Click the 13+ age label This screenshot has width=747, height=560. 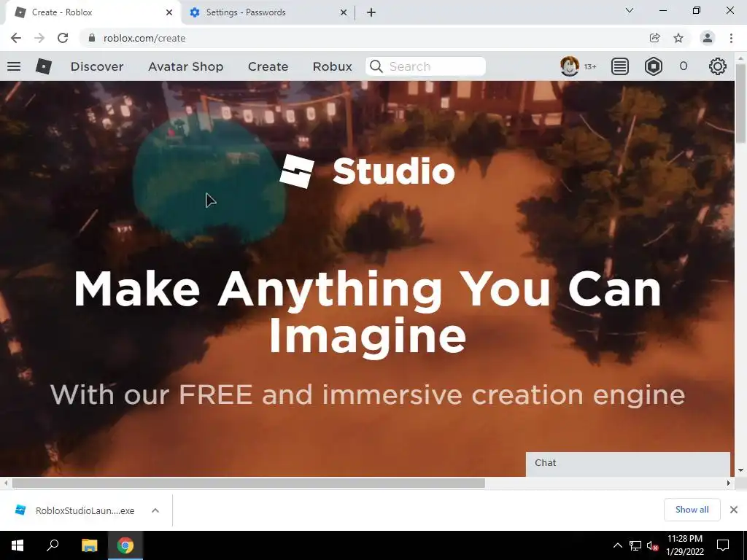(x=590, y=66)
